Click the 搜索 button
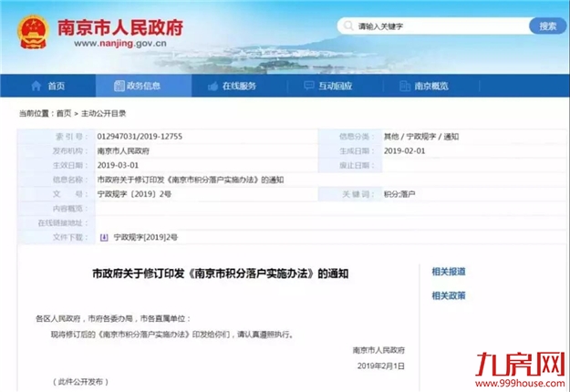570x392 pixels. [547, 26]
